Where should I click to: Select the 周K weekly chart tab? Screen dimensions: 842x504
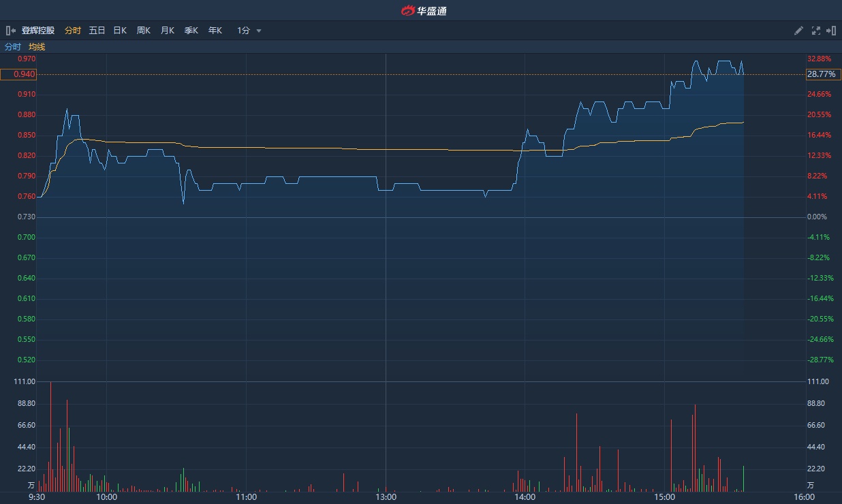[x=143, y=31]
